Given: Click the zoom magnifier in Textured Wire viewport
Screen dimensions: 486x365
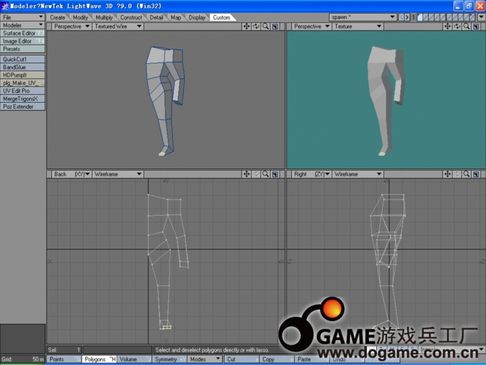Looking at the screenshot, I should tap(265, 26).
